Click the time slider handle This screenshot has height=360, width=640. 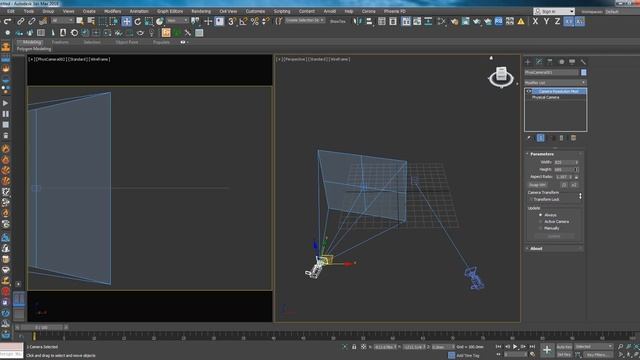[x=41, y=327]
